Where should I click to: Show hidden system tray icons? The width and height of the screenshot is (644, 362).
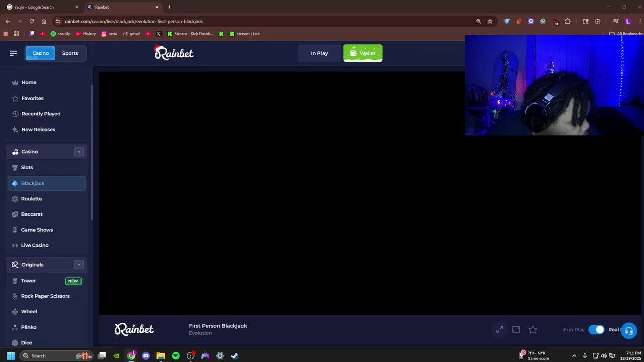(574, 356)
